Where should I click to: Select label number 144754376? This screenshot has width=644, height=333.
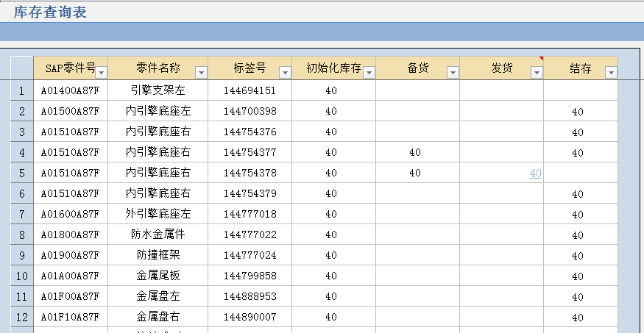[250, 132]
